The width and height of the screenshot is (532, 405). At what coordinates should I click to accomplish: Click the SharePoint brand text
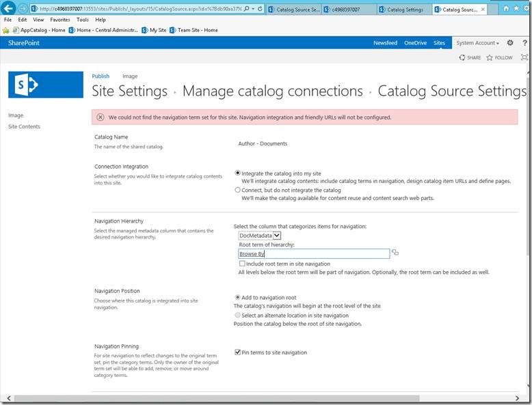tap(24, 43)
